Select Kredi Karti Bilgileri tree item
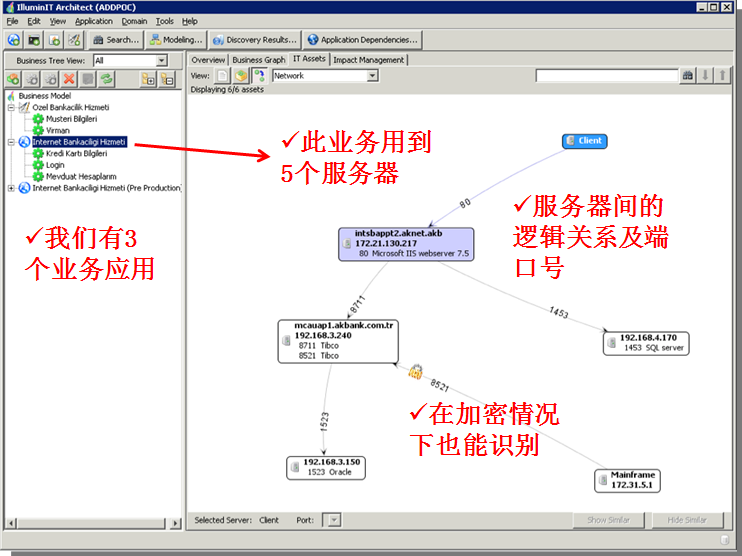This screenshot has width=742, height=556. [76, 153]
